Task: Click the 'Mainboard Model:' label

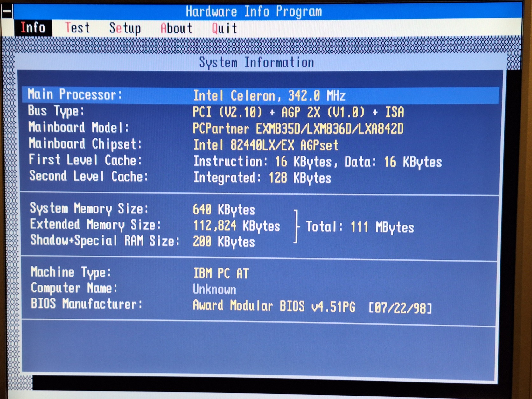Action: pos(79,127)
